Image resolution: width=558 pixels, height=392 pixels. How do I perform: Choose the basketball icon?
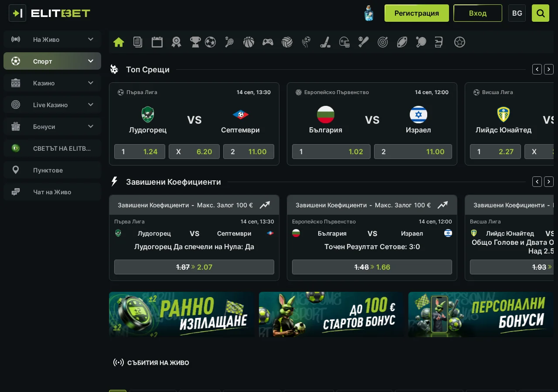pyautogui.click(x=248, y=42)
